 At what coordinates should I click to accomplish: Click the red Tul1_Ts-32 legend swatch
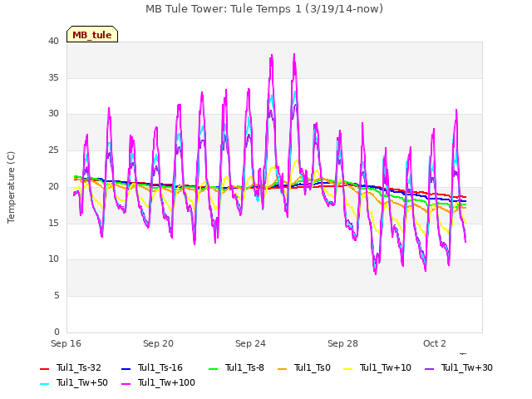coord(44,369)
